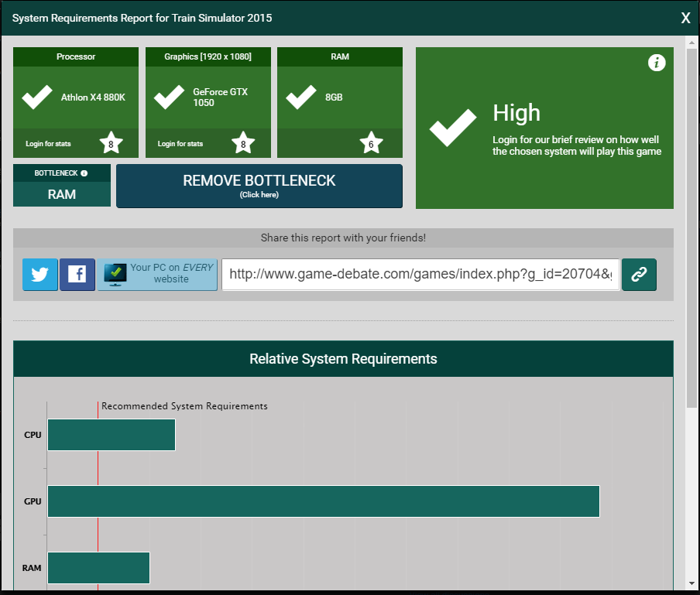Screen dimensions: 700x595
Task: Click the scrollbar down arrow
Action: pyautogui.click(x=691, y=583)
